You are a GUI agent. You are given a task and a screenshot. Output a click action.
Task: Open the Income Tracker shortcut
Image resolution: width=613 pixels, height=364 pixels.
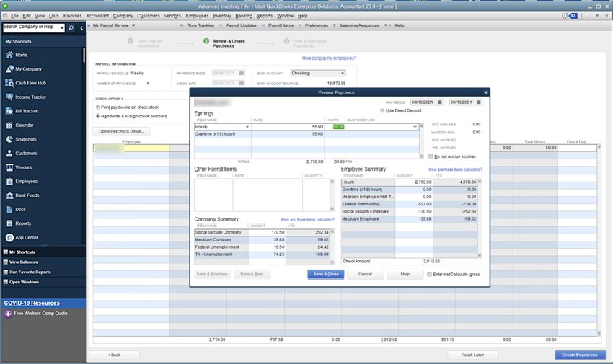pos(30,97)
